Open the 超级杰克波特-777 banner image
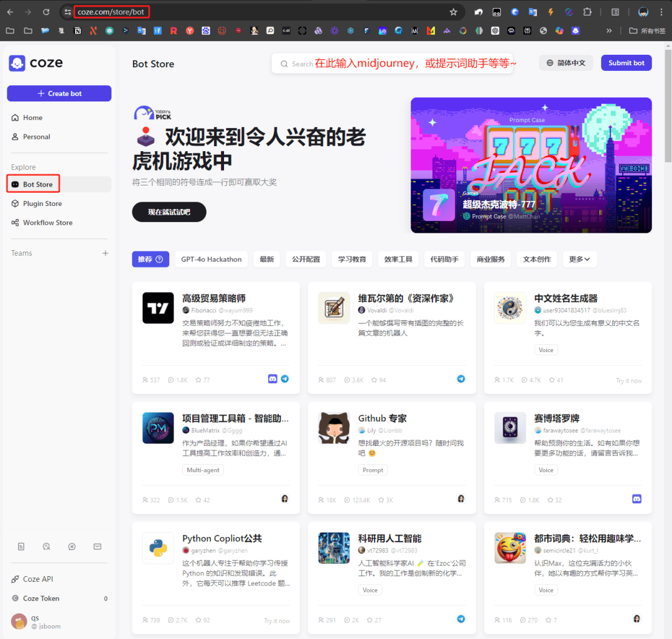 click(531, 165)
